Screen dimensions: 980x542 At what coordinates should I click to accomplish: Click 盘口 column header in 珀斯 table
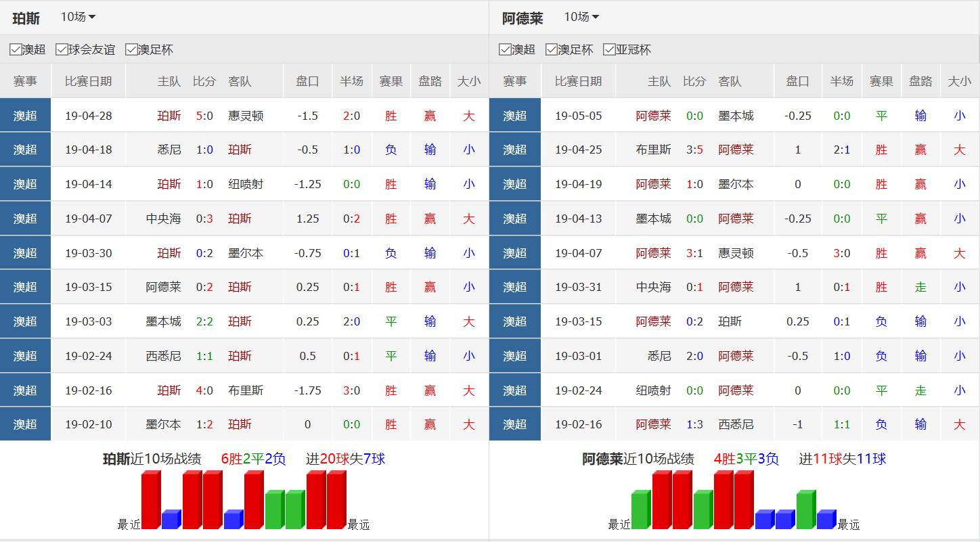(x=307, y=81)
